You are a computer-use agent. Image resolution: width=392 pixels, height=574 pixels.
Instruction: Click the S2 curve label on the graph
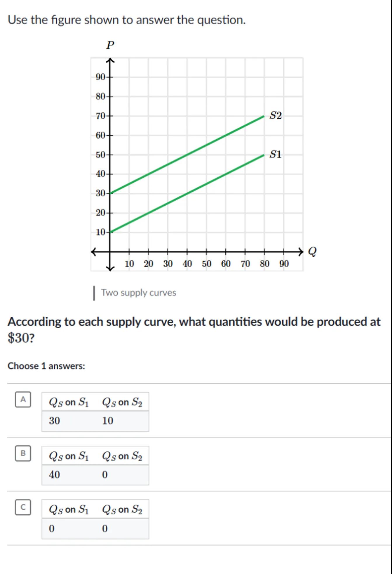276,115
